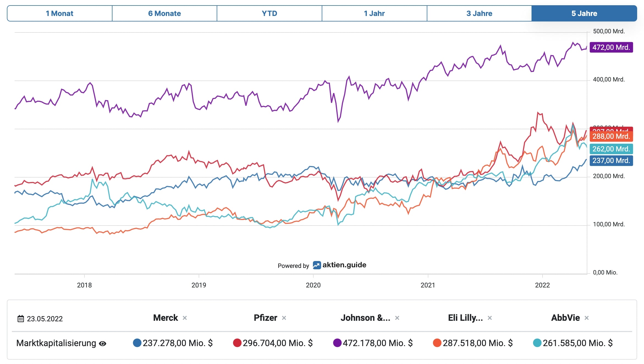The height and width of the screenshot is (364, 644).
Task: Click the purple Johnson & Johnson dot
Action: [337, 343]
